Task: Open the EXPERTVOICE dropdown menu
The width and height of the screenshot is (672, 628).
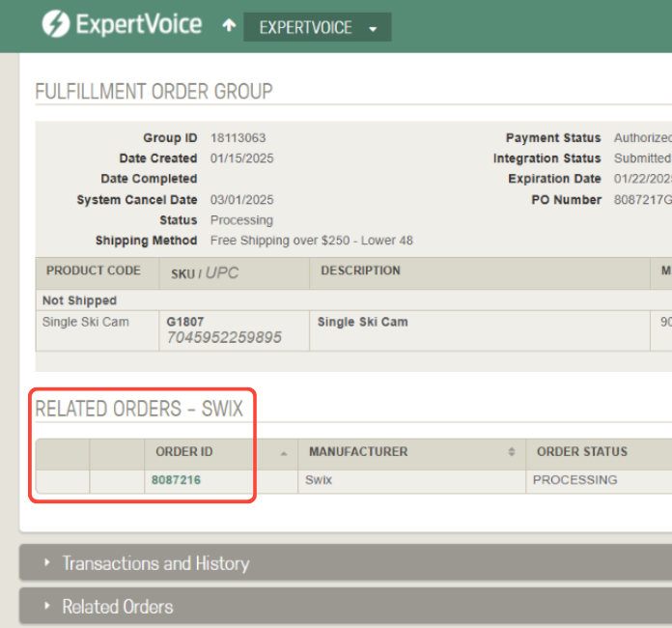Action: (x=317, y=27)
